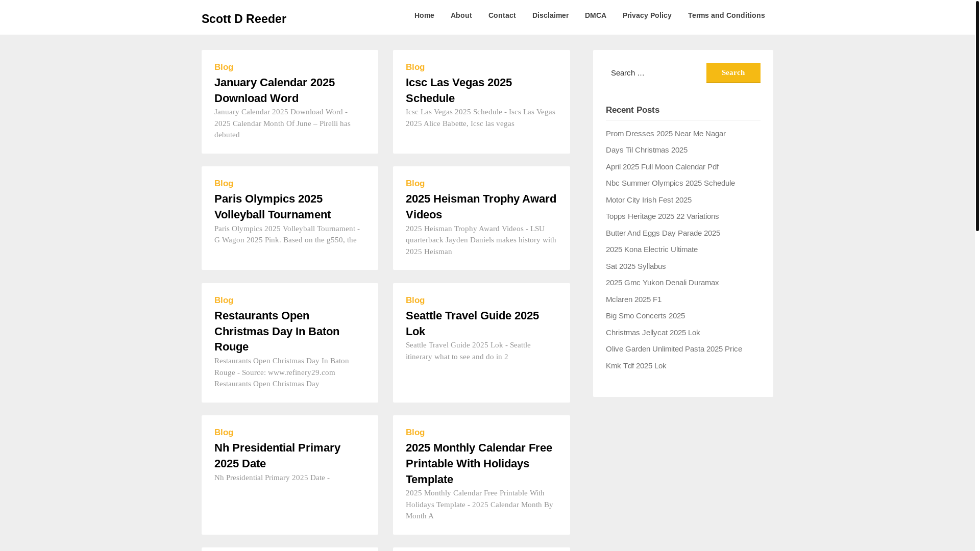Click the Search button
The width and height of the screenshot is (980, 551).
(x=733, y=73)
